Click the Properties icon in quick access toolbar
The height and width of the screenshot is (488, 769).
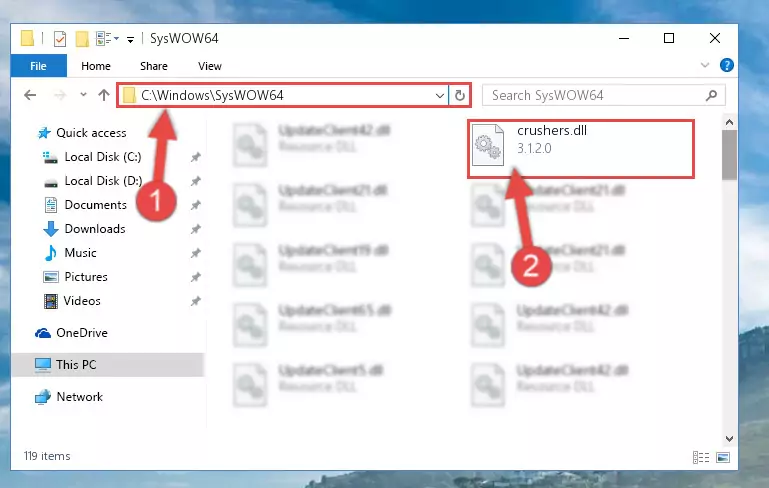pos(59,38)
